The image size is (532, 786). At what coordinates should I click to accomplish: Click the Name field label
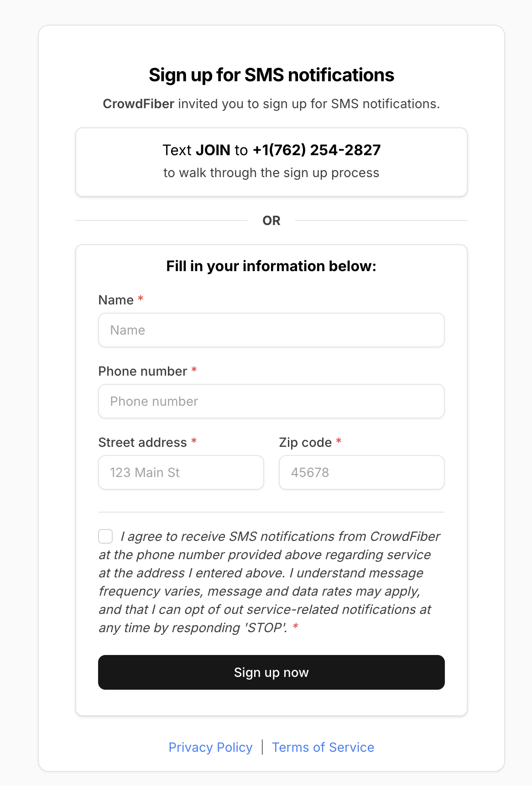pyautogui.click(x=116, y=300)
